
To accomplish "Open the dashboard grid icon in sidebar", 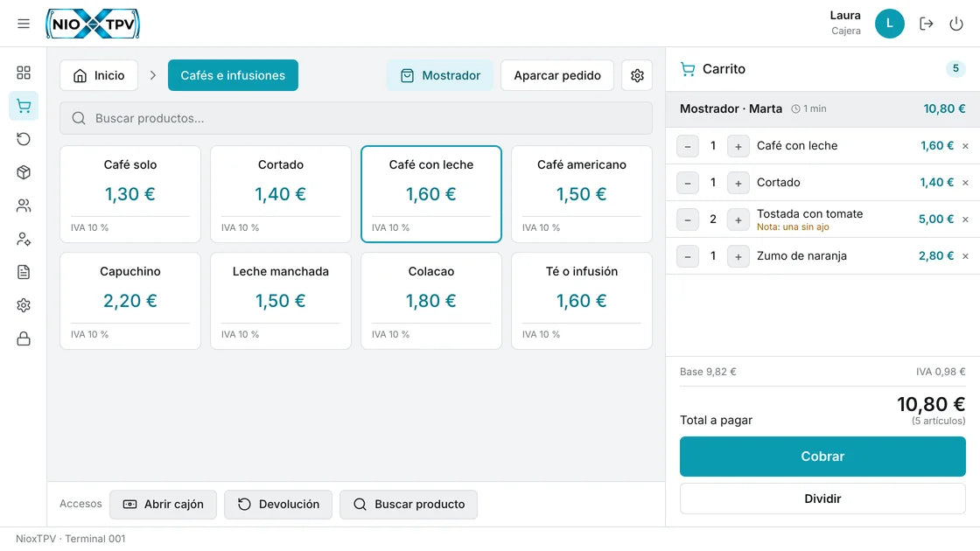I will (x=23, y=73).
